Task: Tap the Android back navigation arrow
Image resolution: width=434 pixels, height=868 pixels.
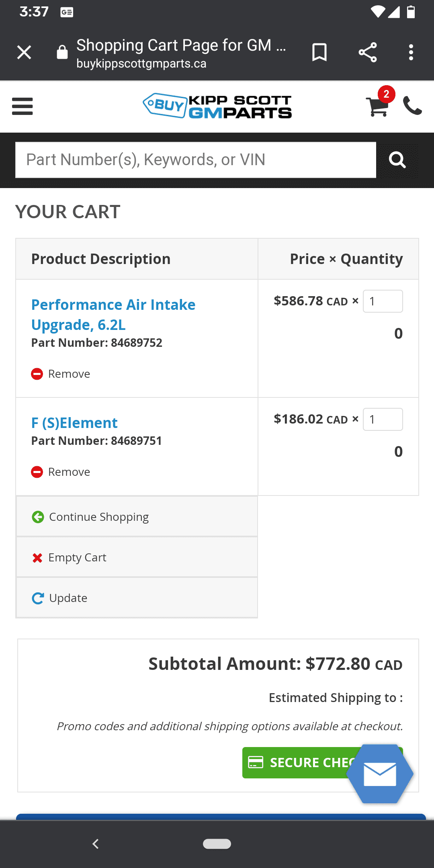Action: 96,844
